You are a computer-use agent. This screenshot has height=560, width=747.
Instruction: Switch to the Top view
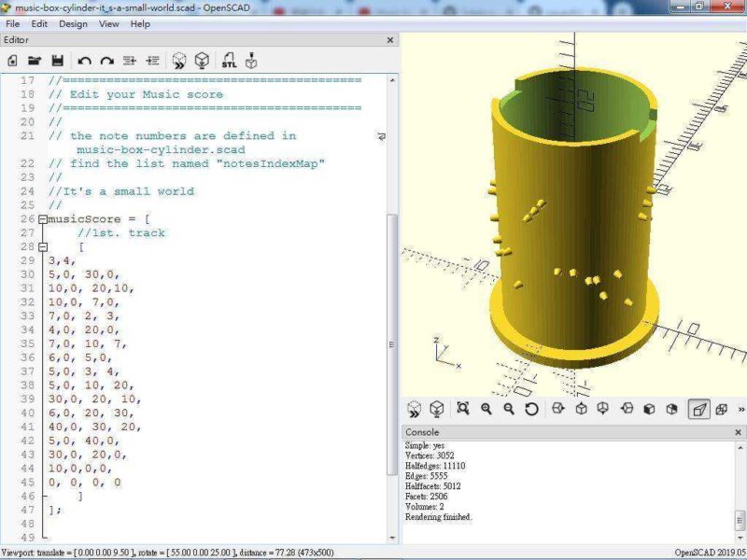pos(581,409)
